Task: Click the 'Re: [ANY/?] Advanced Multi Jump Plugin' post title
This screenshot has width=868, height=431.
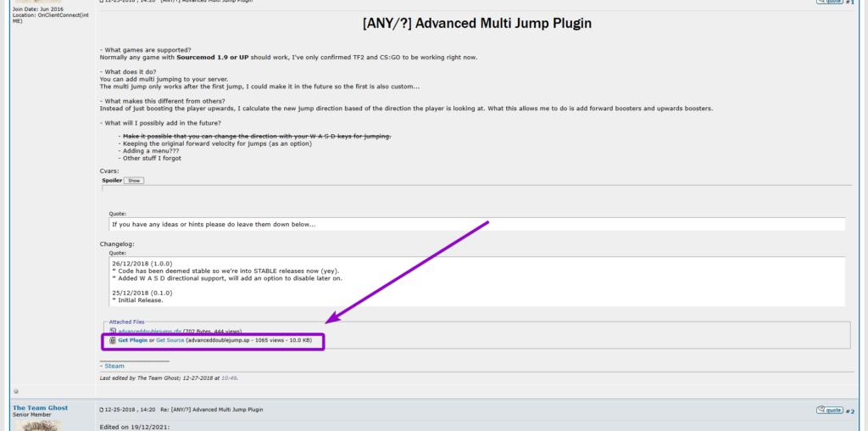Action: [211, 410]
